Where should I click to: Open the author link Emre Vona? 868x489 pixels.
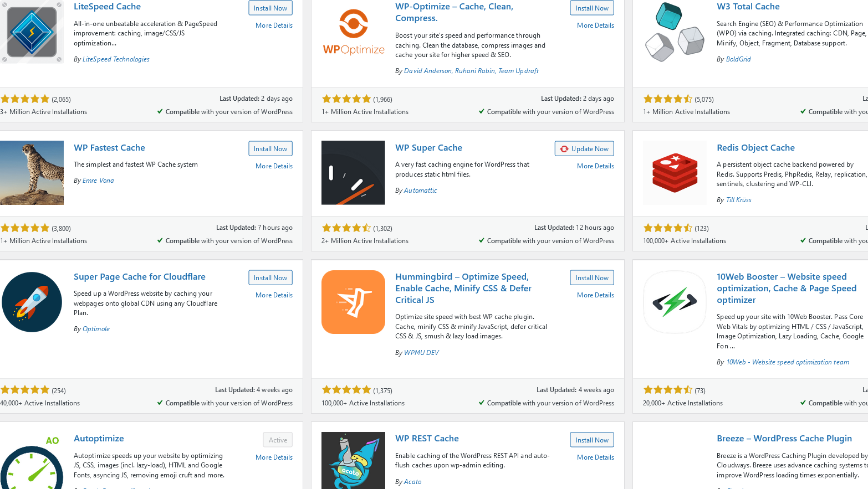[98, 180]
